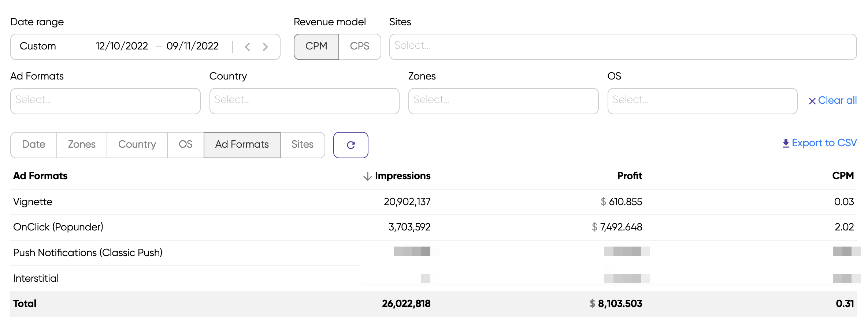868x329 pixels.
Task: Click the start date 12/10/2022 field
Action: 122,47
